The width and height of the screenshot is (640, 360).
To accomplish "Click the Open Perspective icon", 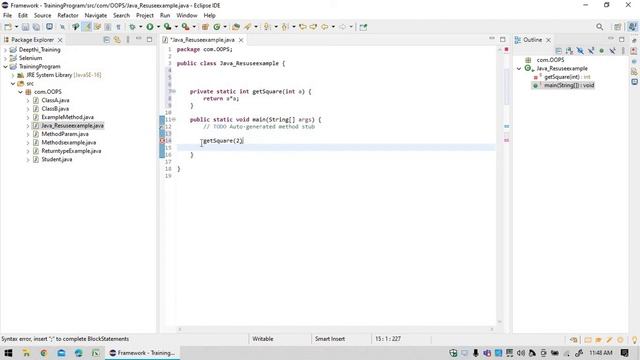I will (x=618, y=27).
